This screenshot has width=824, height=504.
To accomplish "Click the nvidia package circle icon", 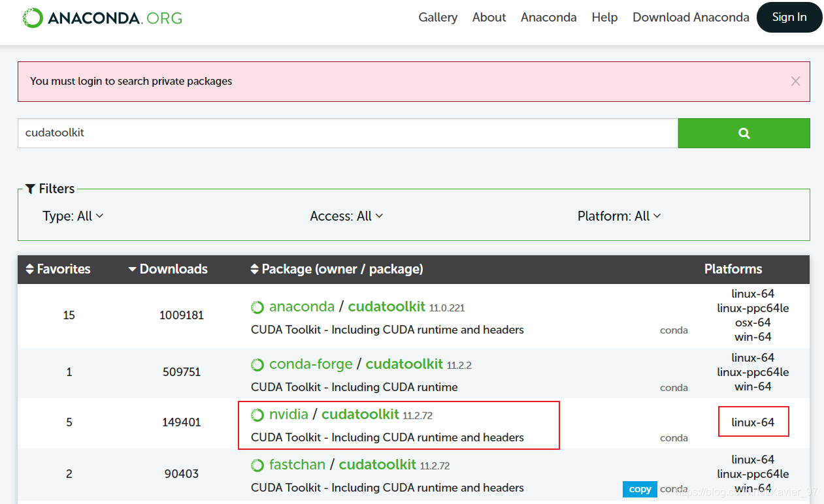I will (257, 415).
